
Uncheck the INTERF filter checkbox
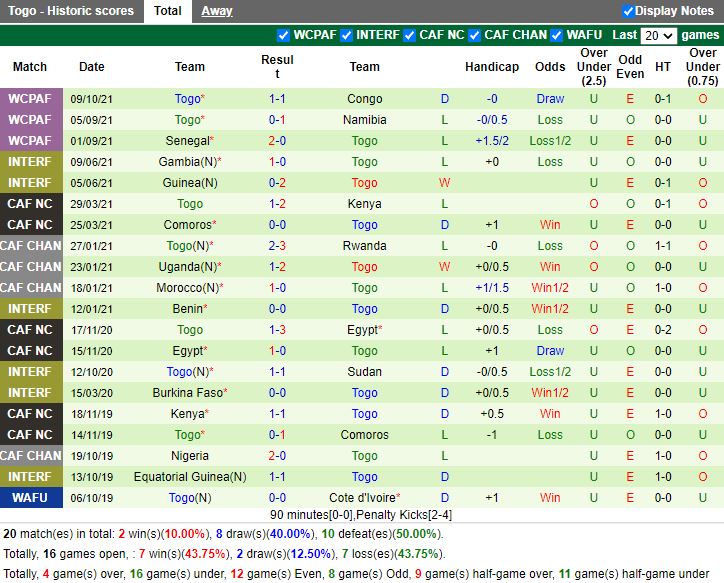[346, 36]
